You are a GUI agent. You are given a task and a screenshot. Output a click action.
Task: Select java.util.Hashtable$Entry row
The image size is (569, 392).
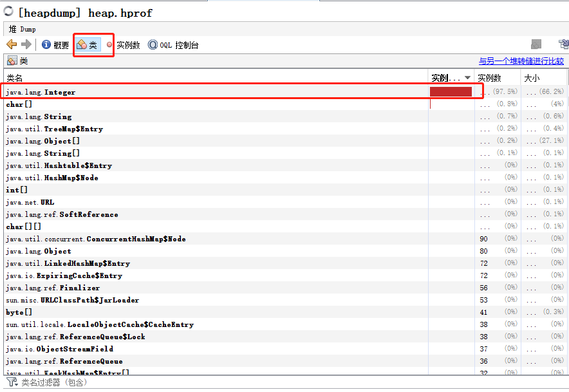click(285, 165)
